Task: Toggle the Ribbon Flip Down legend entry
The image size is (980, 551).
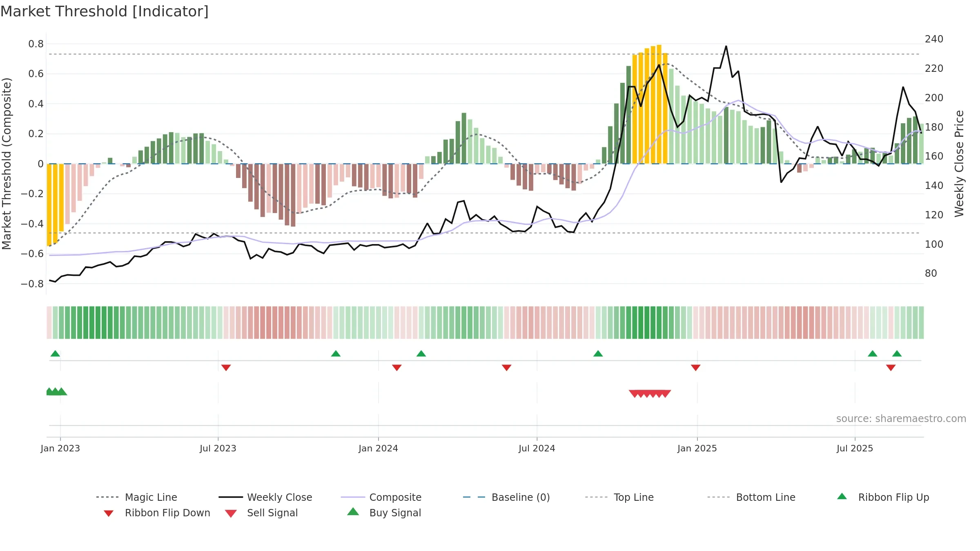Action: (x=156, y=513)
